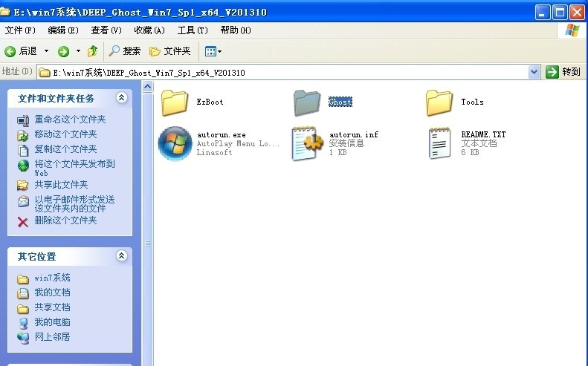Toggle the Folders pane
This screenshot has width=588, height=366.
(x=170, y=51)
